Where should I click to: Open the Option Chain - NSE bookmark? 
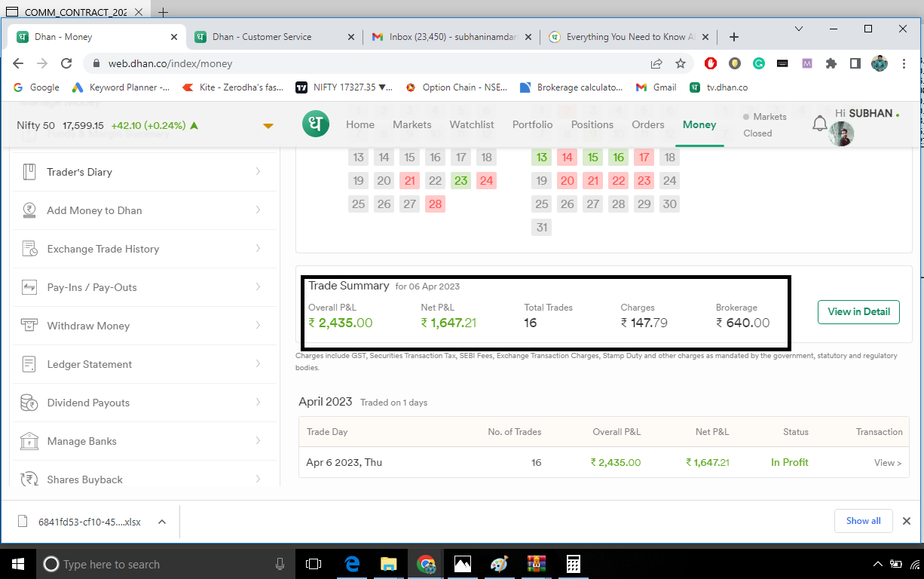coord(456,87)
